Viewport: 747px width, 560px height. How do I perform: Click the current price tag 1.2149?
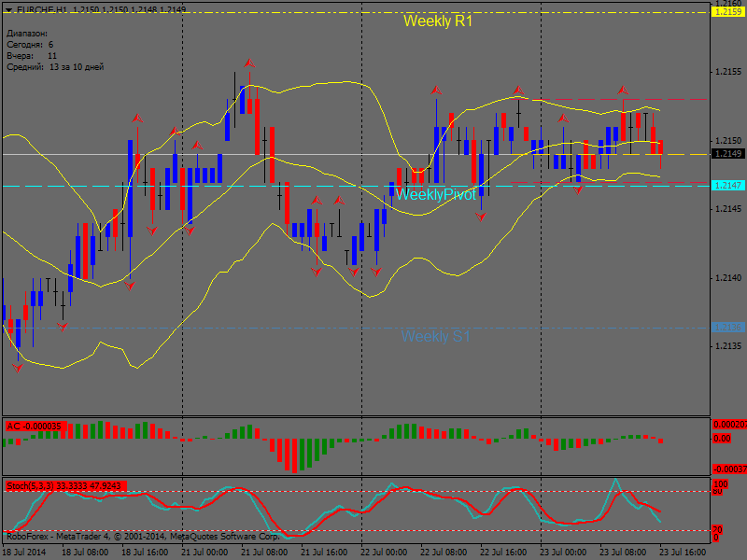tap(726, 154)
